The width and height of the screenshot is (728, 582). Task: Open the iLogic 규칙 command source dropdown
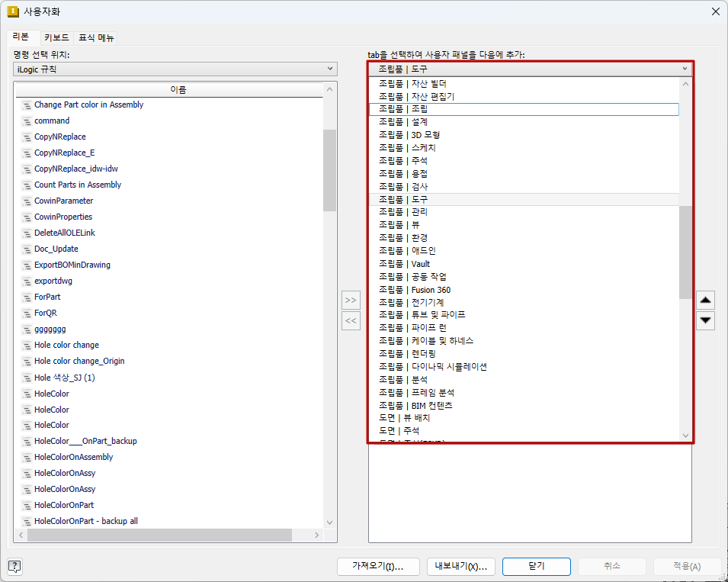click(x=175, y=69)
